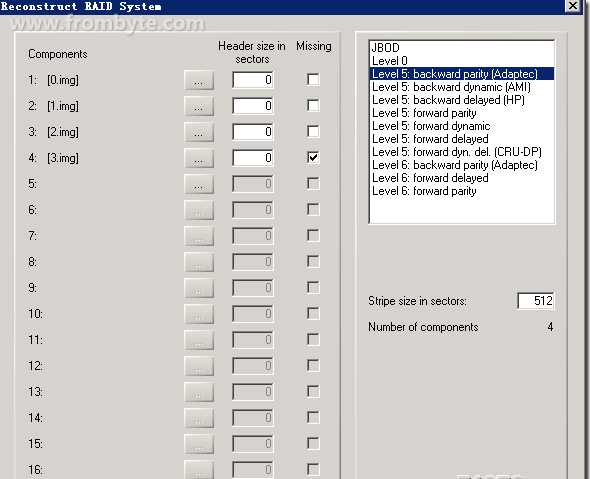Click the browse button next to 2.img
Screen dimensions: 590x479
coord(199,132)
